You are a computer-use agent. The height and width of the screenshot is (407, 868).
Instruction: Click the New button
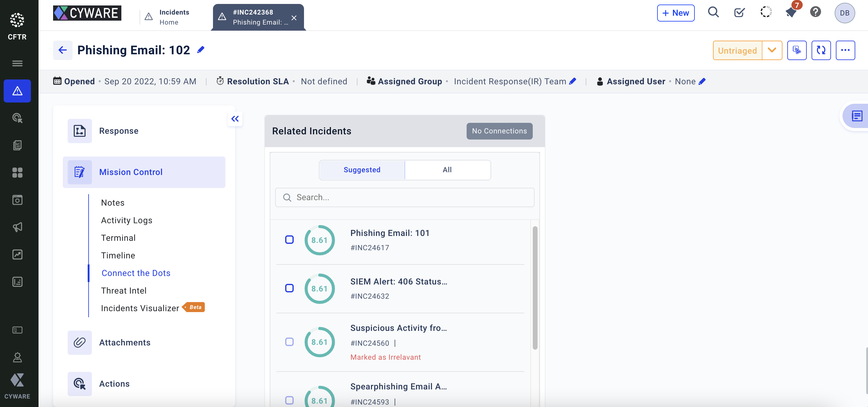coord(676,13)
